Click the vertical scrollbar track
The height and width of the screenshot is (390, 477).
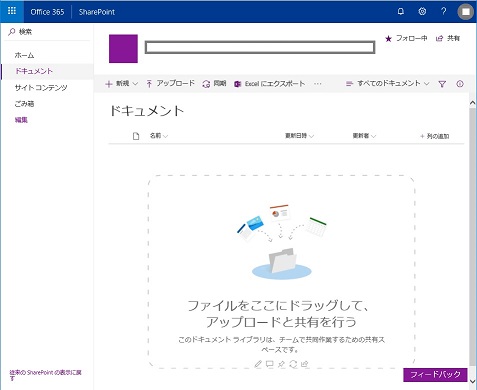(473, 237)
